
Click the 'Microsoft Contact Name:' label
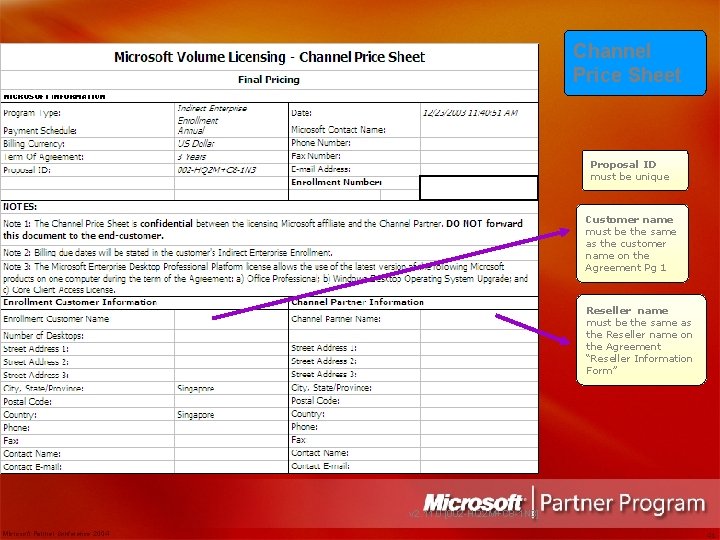click(x=338, y=130)
